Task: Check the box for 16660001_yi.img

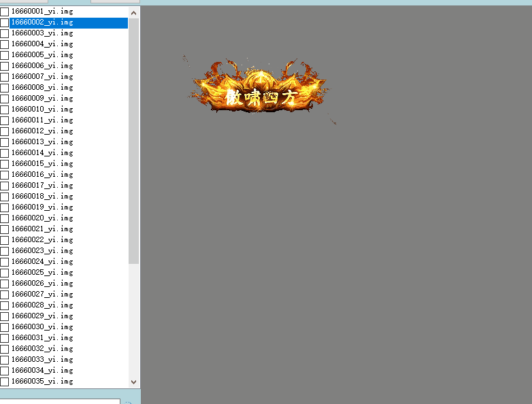Action: 4,12
